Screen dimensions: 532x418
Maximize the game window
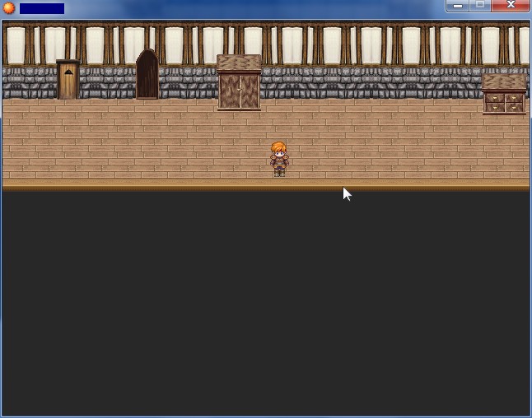point(480,6)
